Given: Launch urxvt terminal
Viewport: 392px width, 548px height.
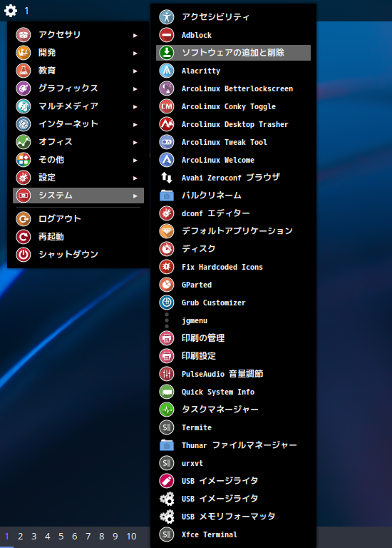Looking at the screenshot, I should tap(233, 462).
